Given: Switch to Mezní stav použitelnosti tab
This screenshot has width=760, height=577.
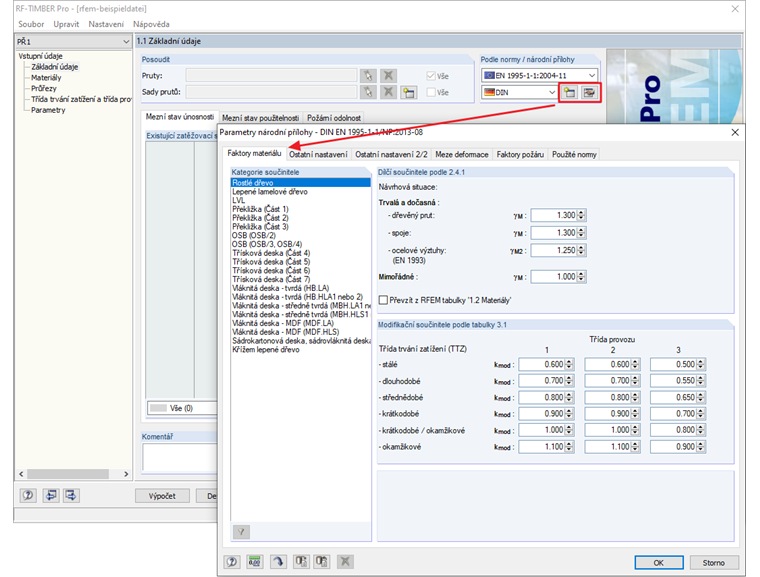Looking at the screenshot, I should 260,118.
